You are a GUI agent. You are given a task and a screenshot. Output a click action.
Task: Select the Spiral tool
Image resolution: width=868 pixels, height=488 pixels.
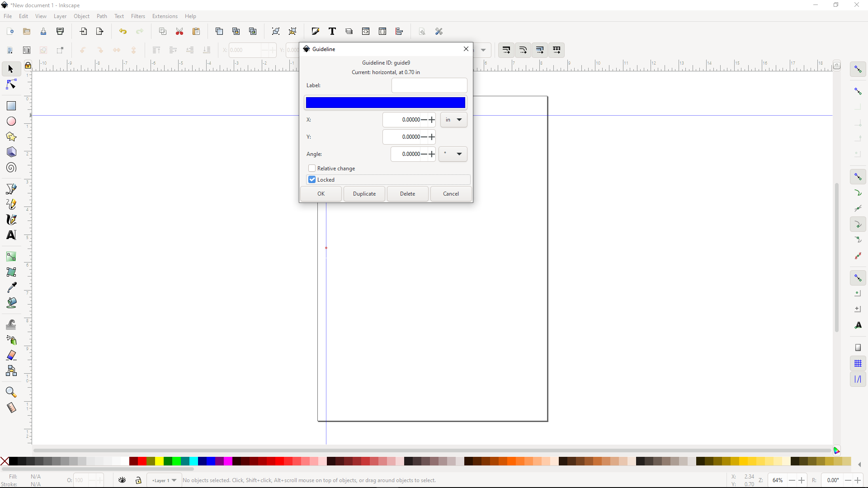[x=11, y=168]
